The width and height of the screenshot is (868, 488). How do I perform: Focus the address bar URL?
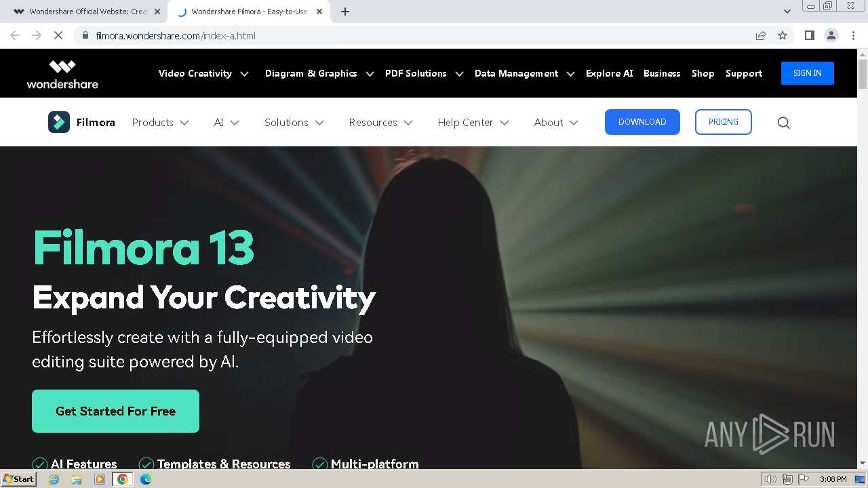[x=176, y=35]
